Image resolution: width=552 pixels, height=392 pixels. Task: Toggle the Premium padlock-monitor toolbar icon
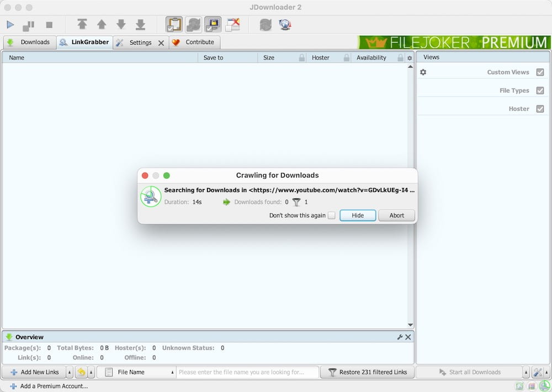coord(213,25)
